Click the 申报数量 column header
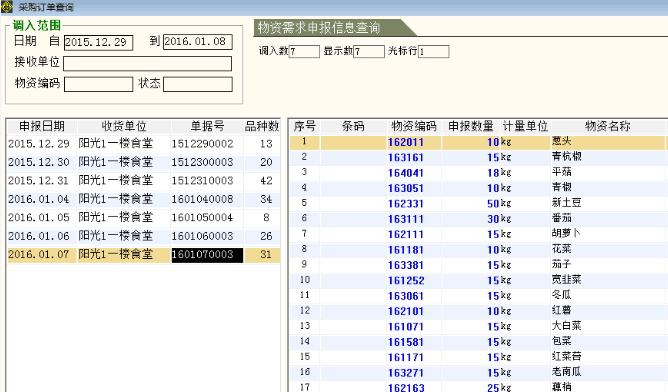 click(471, 127)
